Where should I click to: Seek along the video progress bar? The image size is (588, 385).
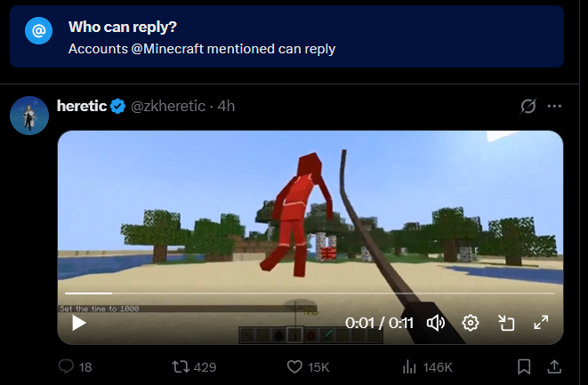click(x=310, y=293)
